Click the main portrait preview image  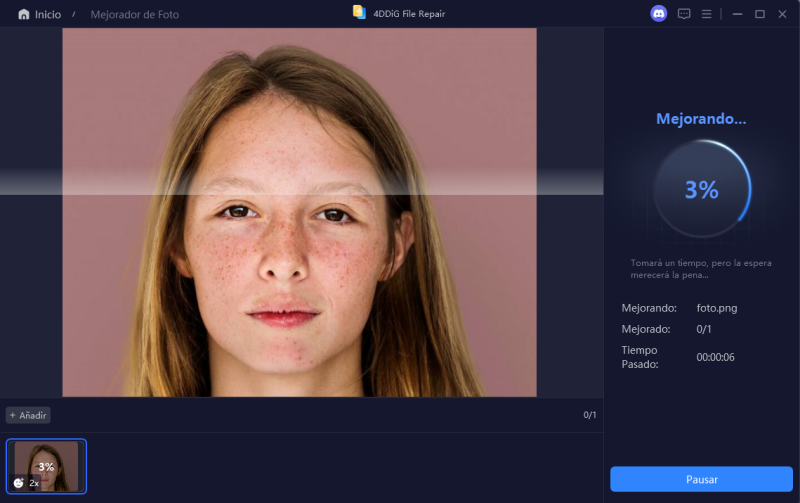(299, 212)
